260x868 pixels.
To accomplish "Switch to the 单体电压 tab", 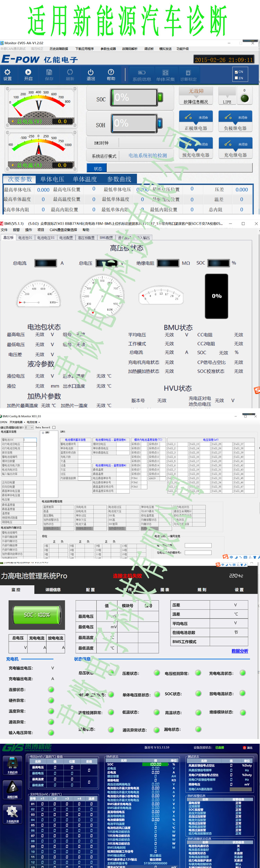I will coord(52,179).
